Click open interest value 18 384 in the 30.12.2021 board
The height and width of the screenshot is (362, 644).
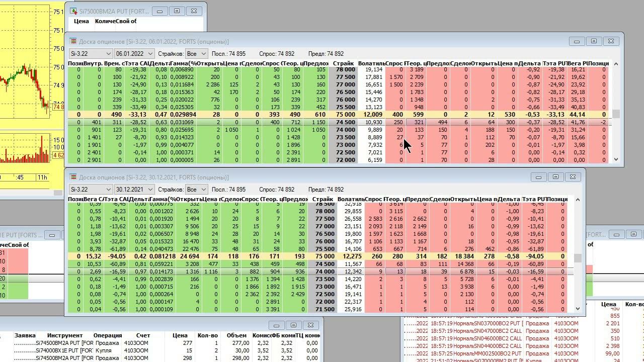click(x=463, y=256)
